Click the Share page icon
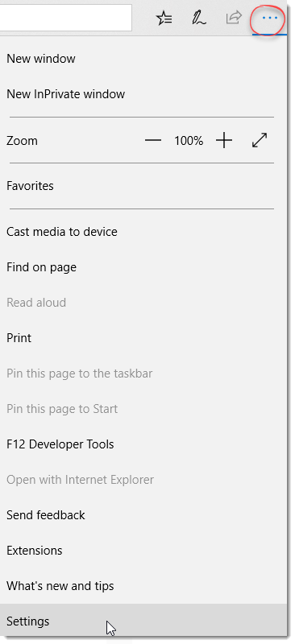The width and height of the screenshot is (295, 644). click(234, 18)
